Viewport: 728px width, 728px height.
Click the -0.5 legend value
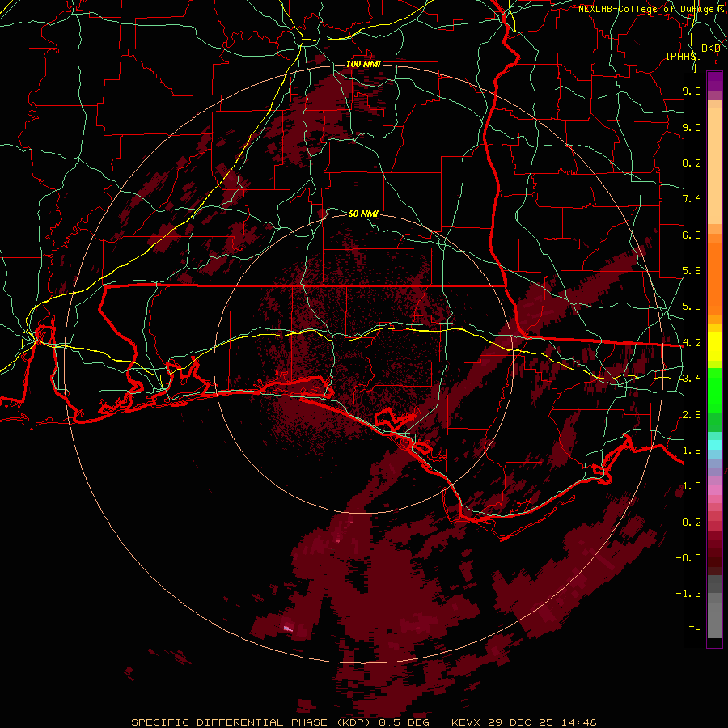tap(688, 558)
